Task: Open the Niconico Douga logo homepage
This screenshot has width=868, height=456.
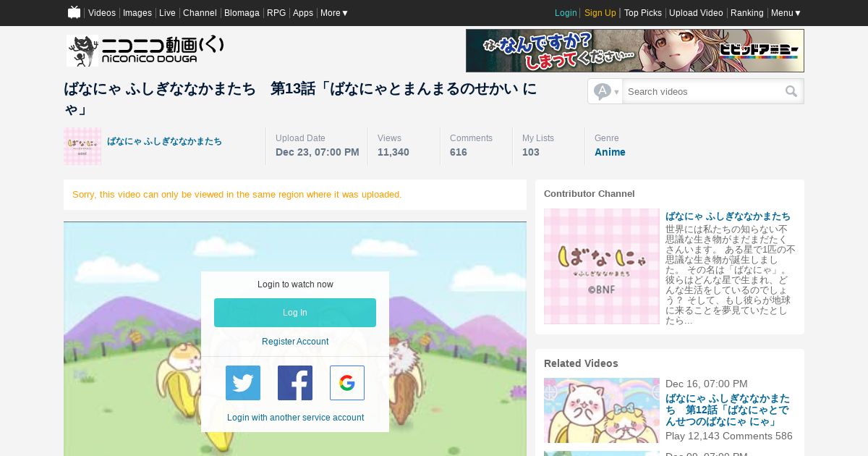Action: click(x=145, y=51)
